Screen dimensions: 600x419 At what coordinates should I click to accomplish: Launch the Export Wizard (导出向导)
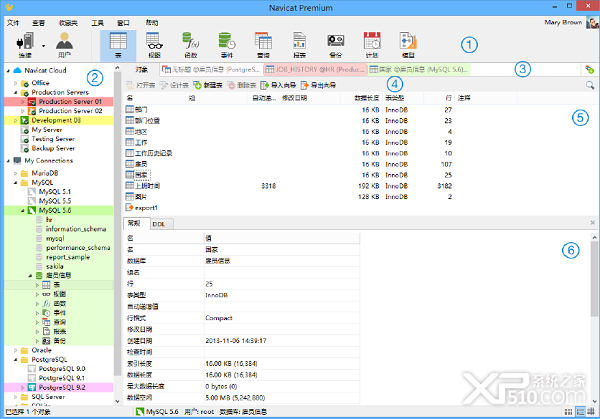click(x=318, y=85)
